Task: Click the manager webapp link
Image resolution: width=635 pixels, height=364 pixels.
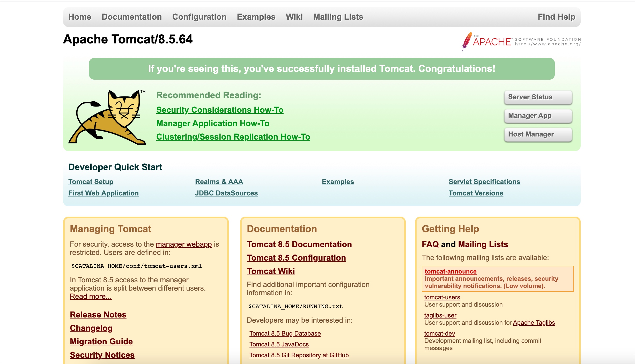Action: pos(183,244)
